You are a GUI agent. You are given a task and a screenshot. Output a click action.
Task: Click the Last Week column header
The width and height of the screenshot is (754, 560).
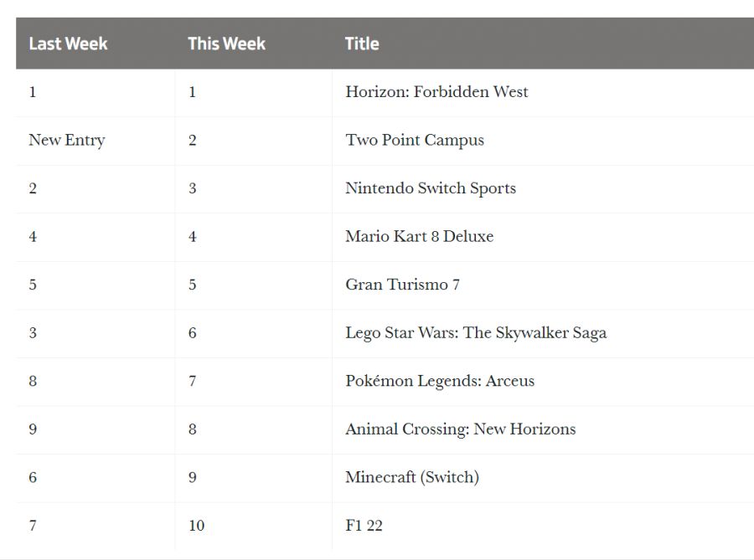pyautogui.click(x=68, y=44)
